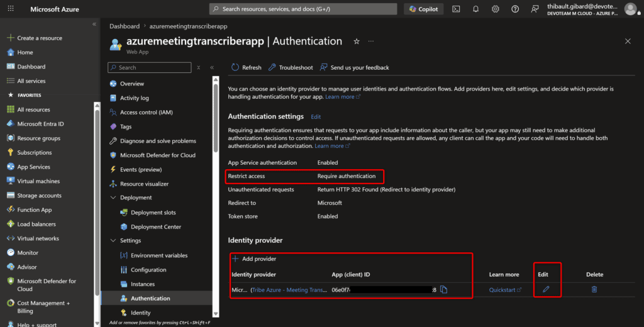This screenshot has height=327, width=644.
Task: Open Environment variables
Action: [159, 255]
